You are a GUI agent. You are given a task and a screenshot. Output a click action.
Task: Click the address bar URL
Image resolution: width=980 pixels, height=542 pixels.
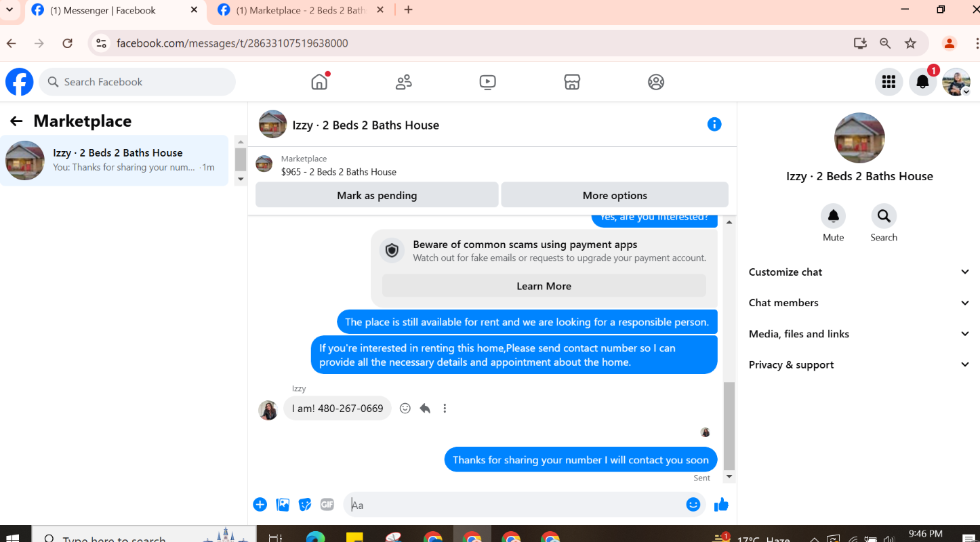(232, 43)
